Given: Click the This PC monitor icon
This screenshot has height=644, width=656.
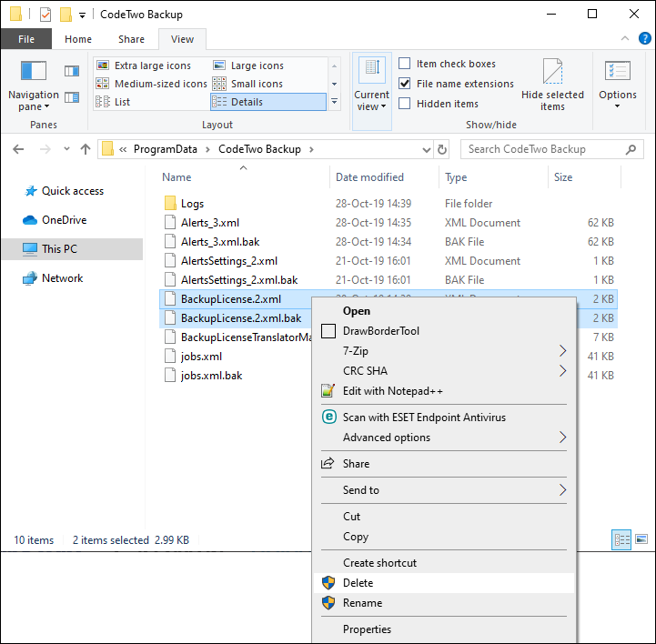Looking at the screenshot, I should click(30, 249).
